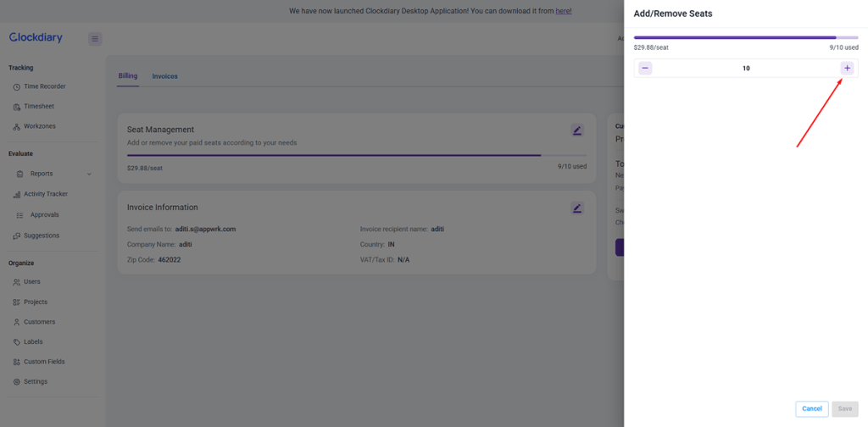Viewport: 868px width, 427px height.
Task: Select the Billing tab
Action: tap(128, 76)
